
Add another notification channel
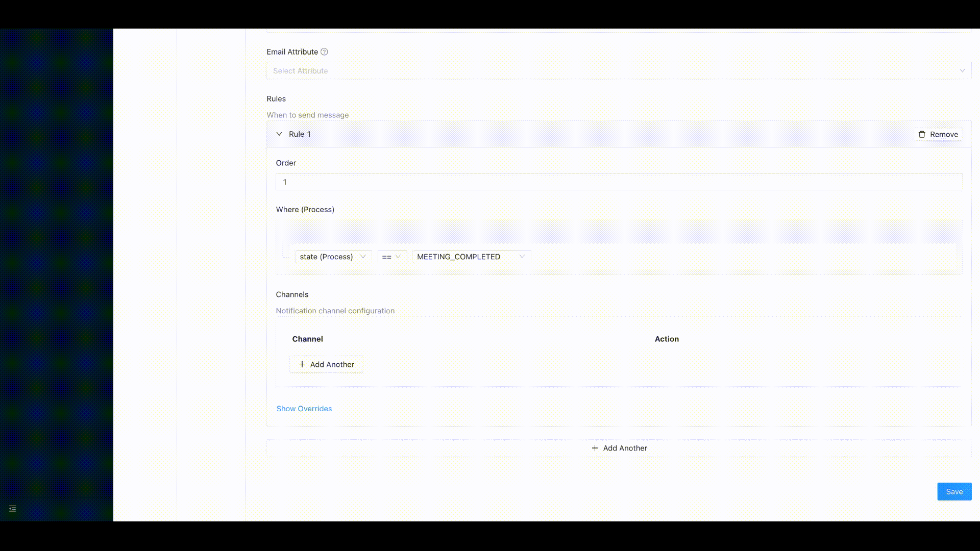pyautogui.click(x=326, y=364)
